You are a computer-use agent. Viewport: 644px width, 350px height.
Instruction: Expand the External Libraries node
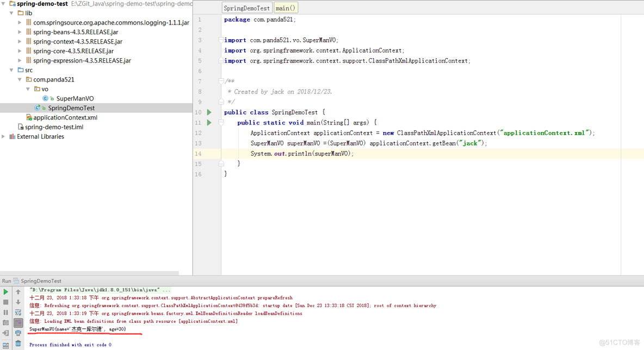click(x=3, y=136)
